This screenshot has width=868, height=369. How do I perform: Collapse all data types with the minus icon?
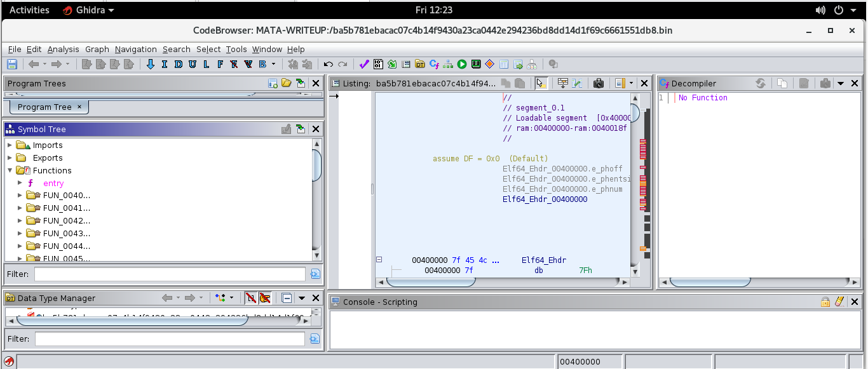(x=287, y=298)
